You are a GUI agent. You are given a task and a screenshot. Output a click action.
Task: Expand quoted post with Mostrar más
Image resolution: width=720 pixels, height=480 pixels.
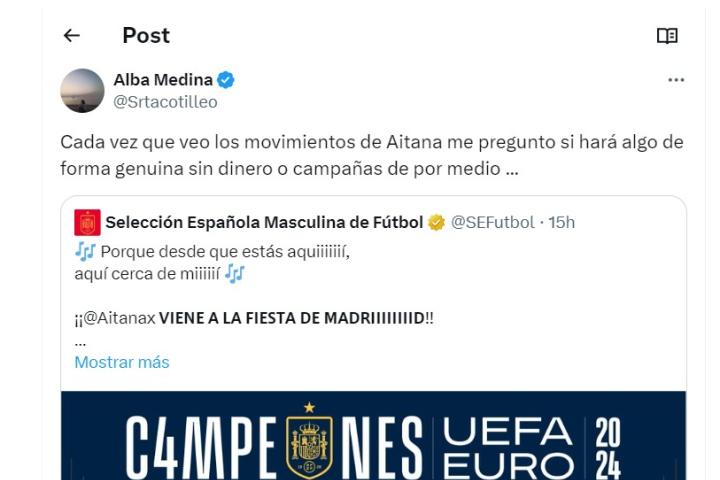pos(121,362)
